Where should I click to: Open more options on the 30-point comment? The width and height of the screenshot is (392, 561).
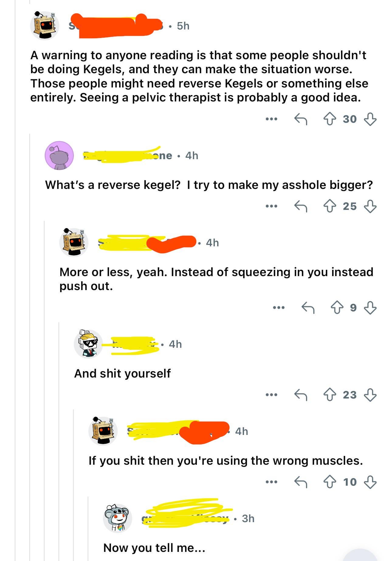tap(271, 119)
